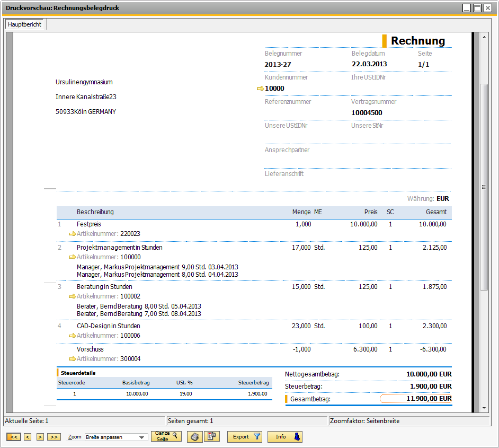Open link arrow for Artikelnummer 100000
Image resolution: width=499 pixels, height=448 pixels.
tap(72, 257)
